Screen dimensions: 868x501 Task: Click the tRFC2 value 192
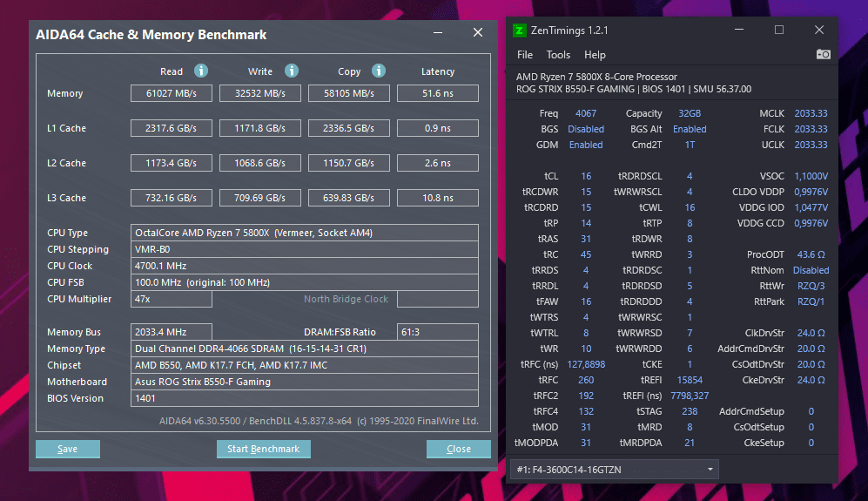[586, 396]
